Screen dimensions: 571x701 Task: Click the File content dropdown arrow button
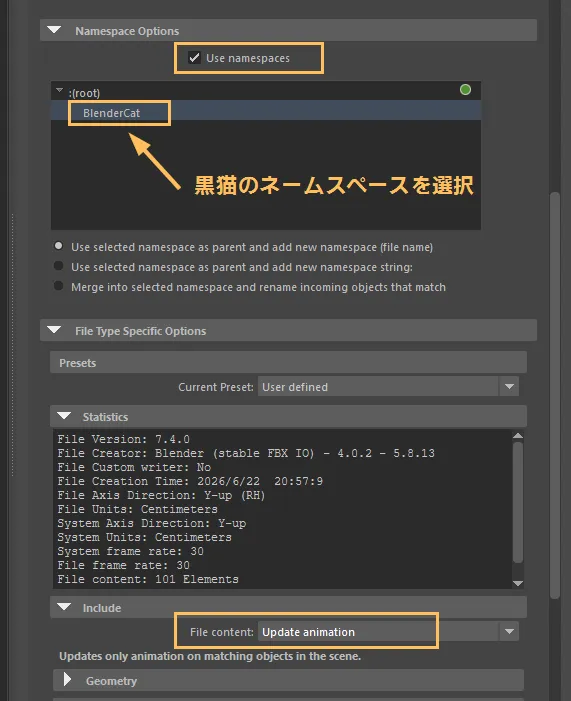(x=509, y=632)
